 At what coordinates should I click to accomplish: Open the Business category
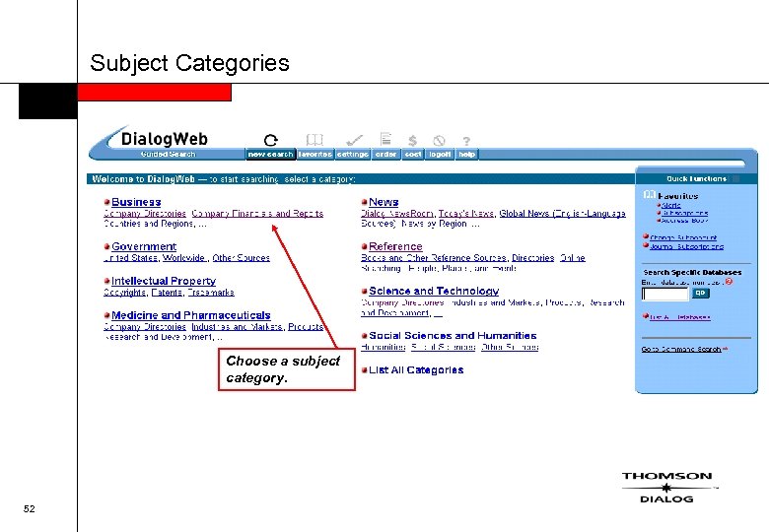coord(136,202)
